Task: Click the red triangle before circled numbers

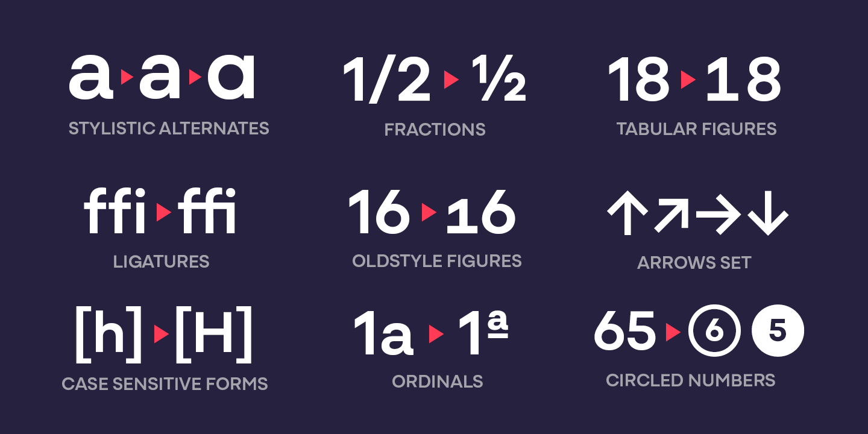Action: tap(673, 333)
